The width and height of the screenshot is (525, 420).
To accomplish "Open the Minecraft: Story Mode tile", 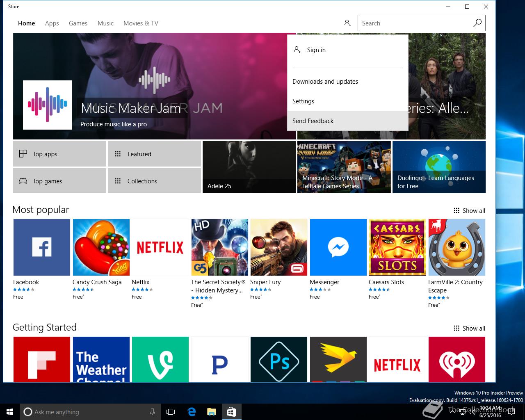I will [344, 167].
